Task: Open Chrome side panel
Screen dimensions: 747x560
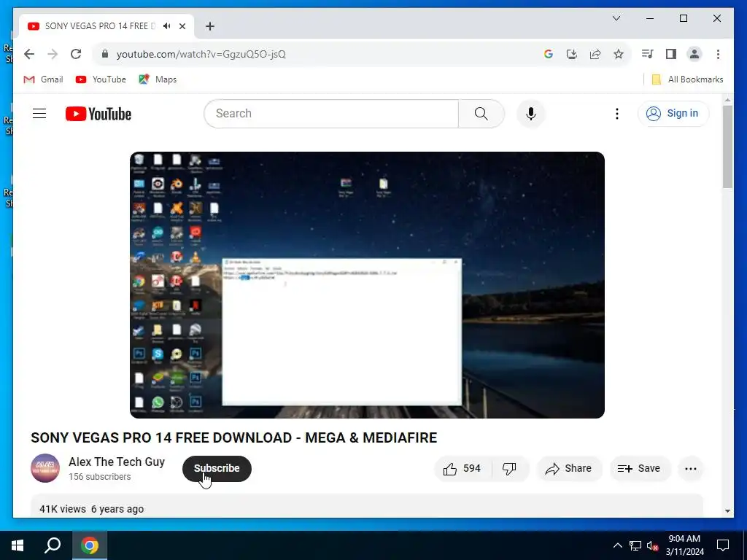Action: click(671, 54)
